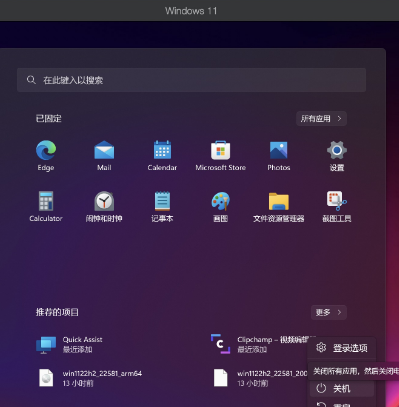Open file win1122h2_22581_arm64

click(x=90, y=378)
